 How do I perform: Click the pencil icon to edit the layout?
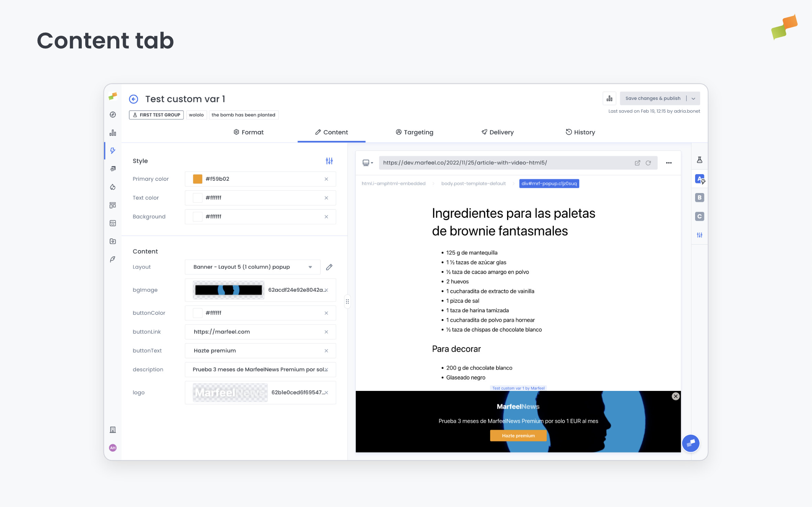click(x=329, y=267)
